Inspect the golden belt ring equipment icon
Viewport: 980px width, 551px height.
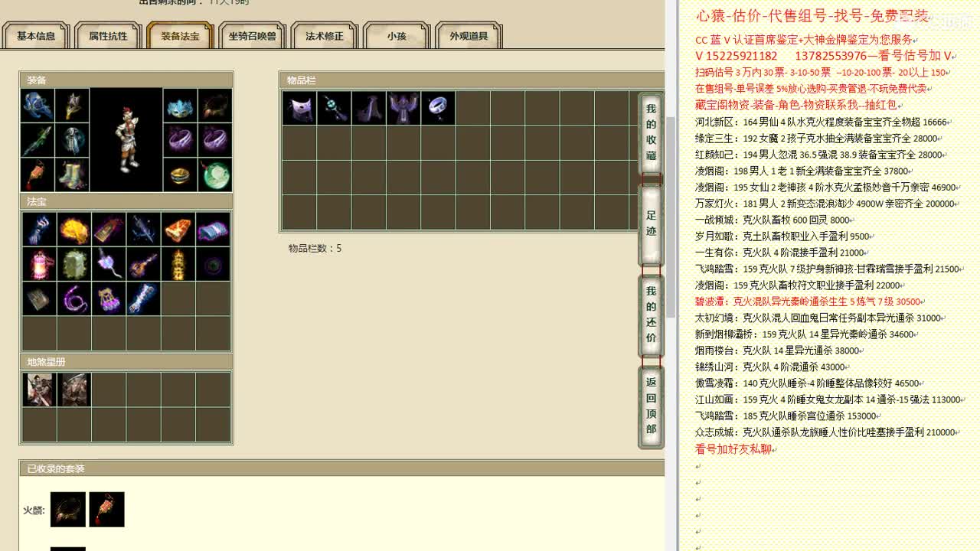pyautogui.click(x=181, y=174)
